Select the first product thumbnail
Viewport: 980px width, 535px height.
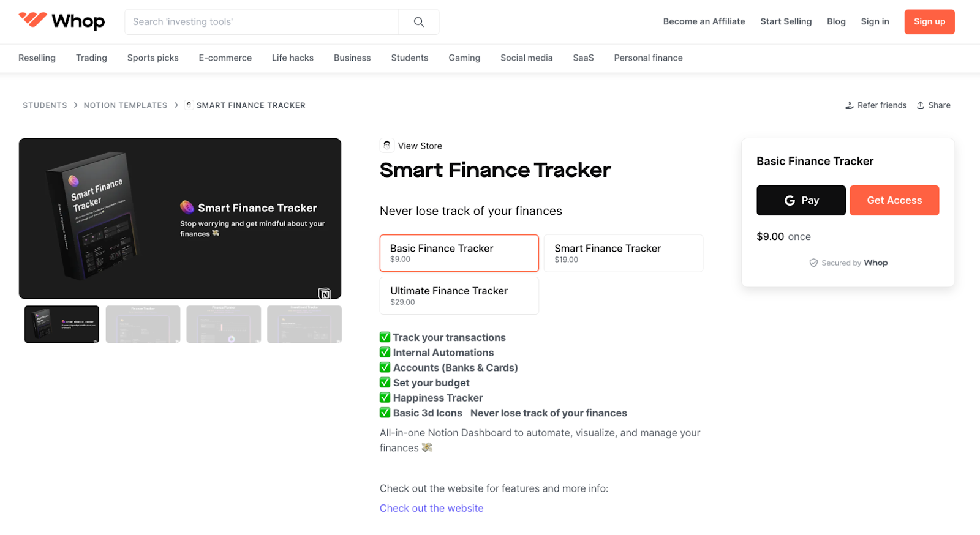click(62, 324)
